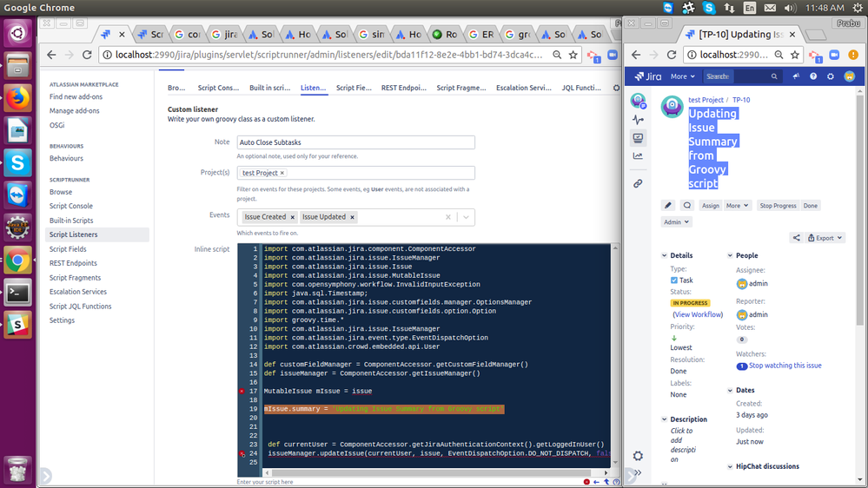Open the issue More actions dropdown
Viewport: 868px width, 488px height.
click(x=737, y=205)
